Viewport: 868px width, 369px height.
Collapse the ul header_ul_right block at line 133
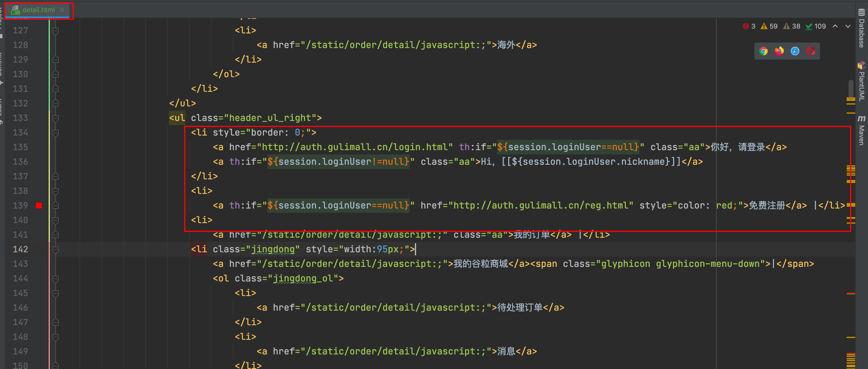[x=56, y=118]
